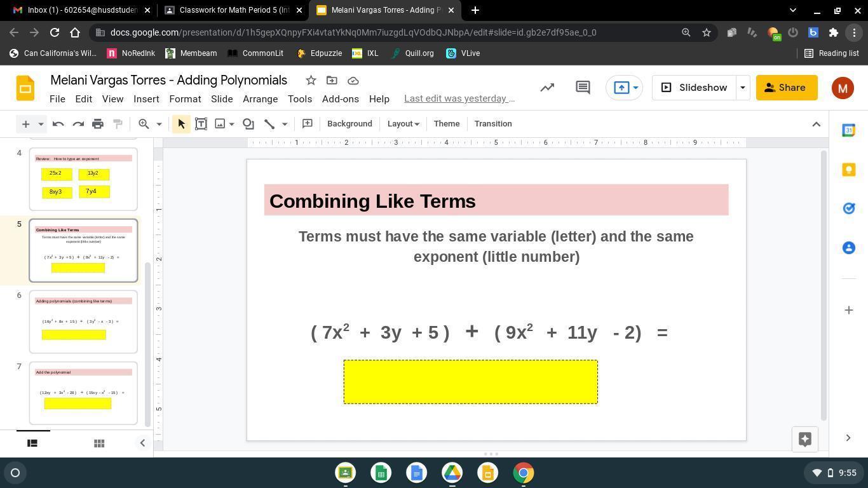Open the Format menu
Viewport: 868px width, 488px height.
(185, 99)
